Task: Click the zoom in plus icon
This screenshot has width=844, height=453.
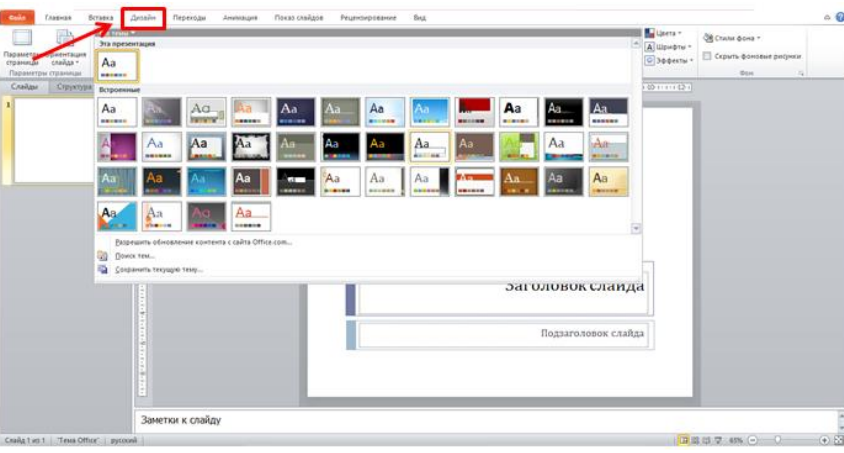Action: tap(825, 440)
